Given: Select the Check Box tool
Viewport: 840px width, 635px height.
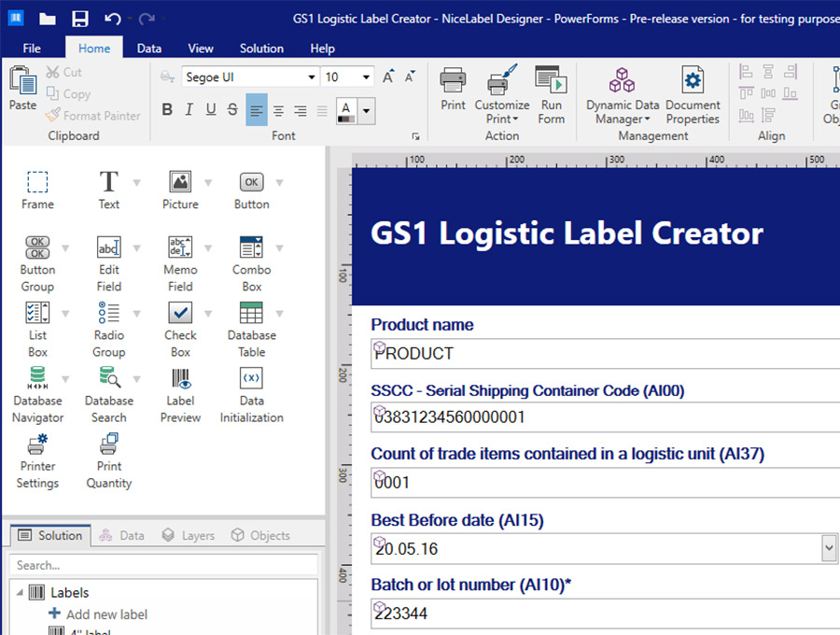Looking at the screenshot, I should point(180,329).
